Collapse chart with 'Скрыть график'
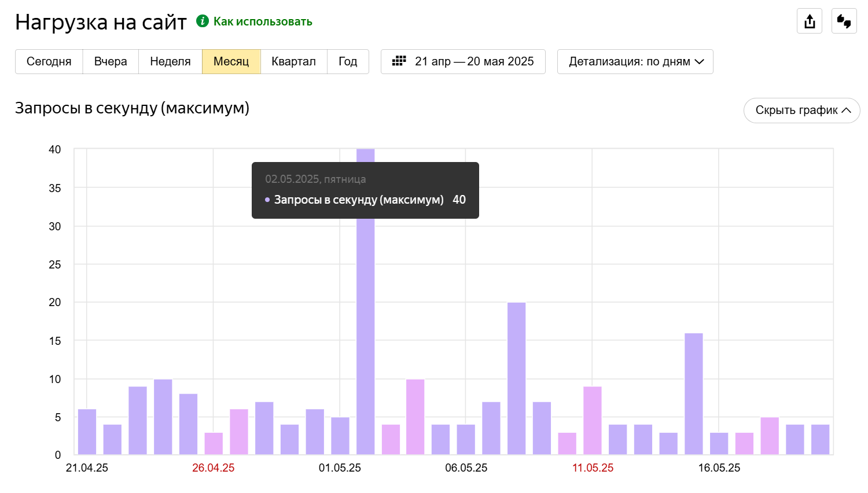The height and width of the screenshot is (493, 868). pos(801,110)
